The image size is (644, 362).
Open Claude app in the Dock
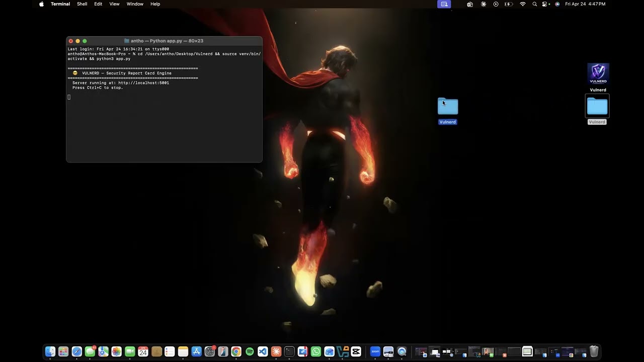276,351
